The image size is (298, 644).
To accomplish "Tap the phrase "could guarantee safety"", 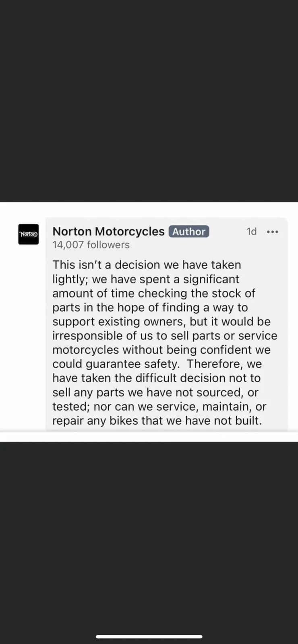I will point(115,364).
